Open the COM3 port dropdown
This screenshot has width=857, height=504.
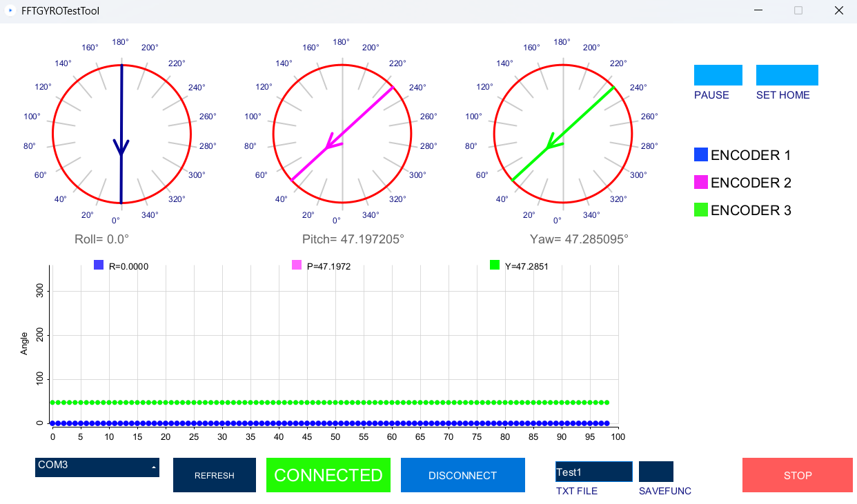tap(97, 467)
